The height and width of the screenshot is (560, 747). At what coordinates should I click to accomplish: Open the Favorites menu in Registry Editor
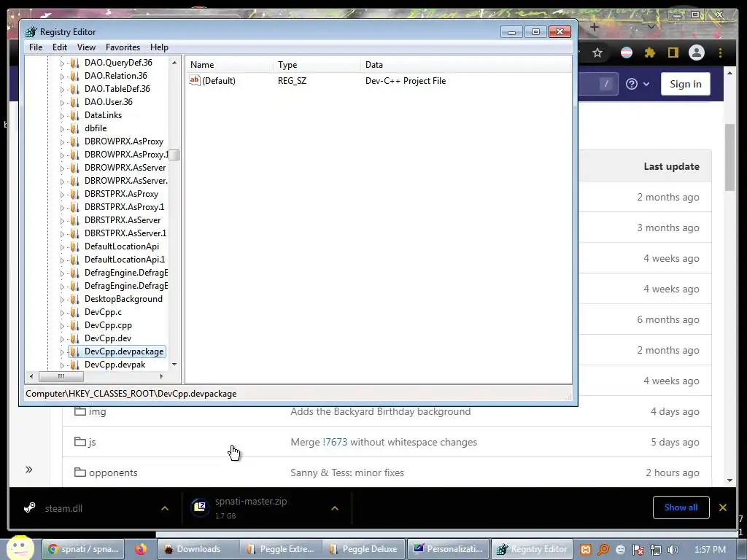point(123,47)
